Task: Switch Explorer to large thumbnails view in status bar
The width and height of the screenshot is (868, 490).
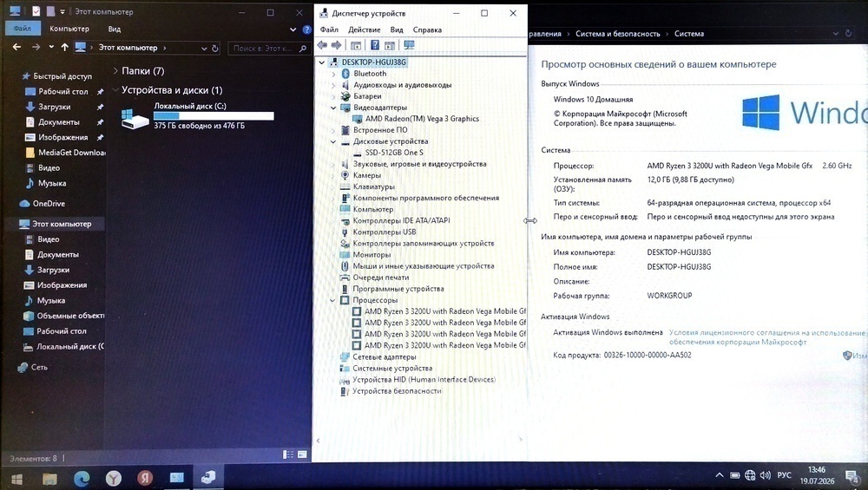Action: click(302, 454)
